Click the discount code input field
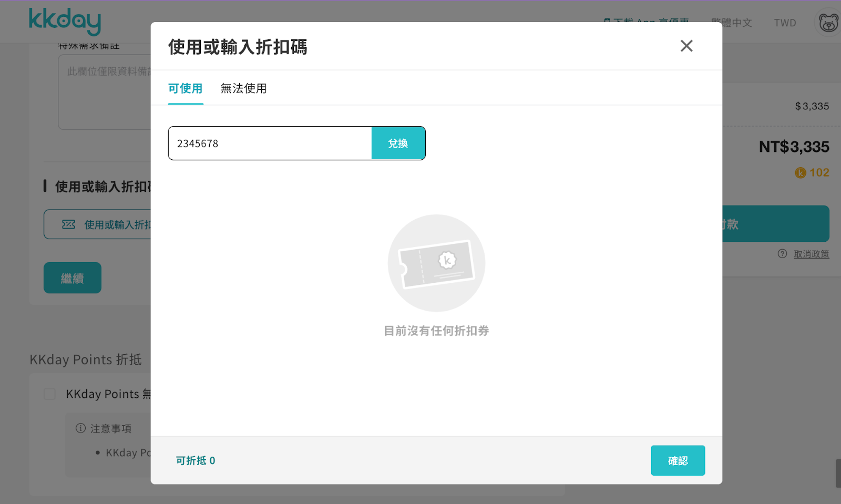This screenshot has height=504, width=841. click(x=270, y=143)
